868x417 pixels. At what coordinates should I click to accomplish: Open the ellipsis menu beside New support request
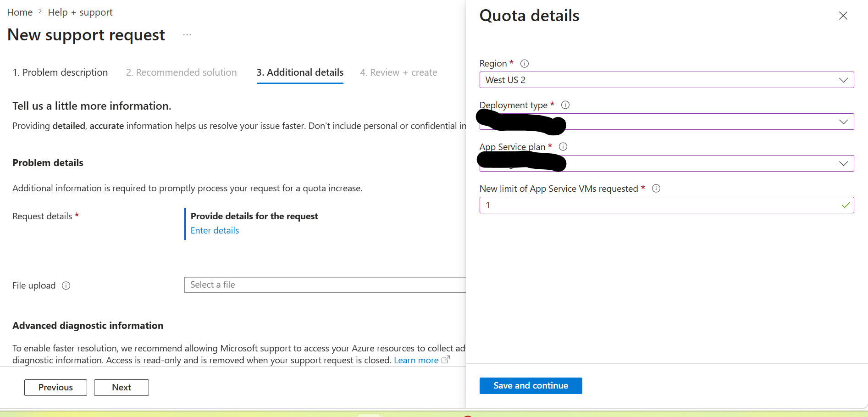187,35
